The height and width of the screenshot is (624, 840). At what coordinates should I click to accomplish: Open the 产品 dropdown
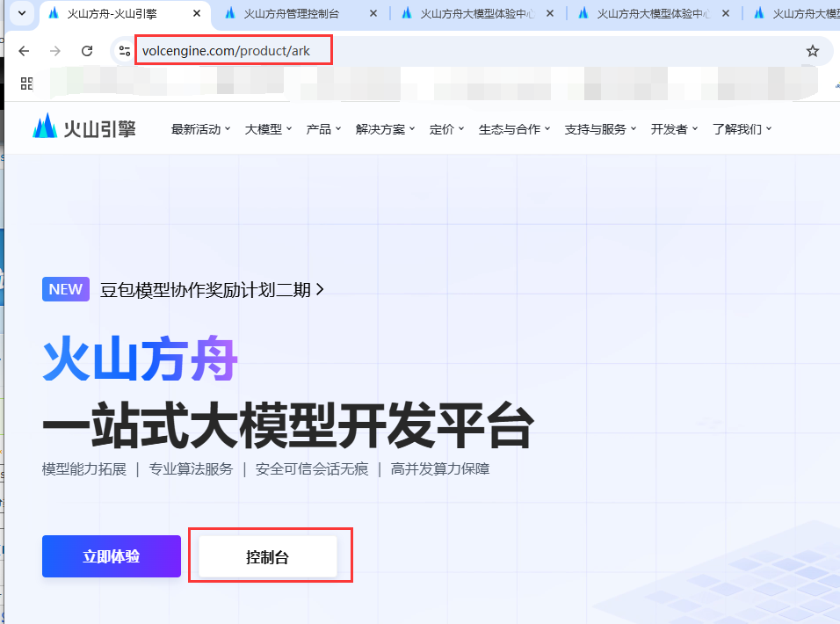tap(323, 129)
